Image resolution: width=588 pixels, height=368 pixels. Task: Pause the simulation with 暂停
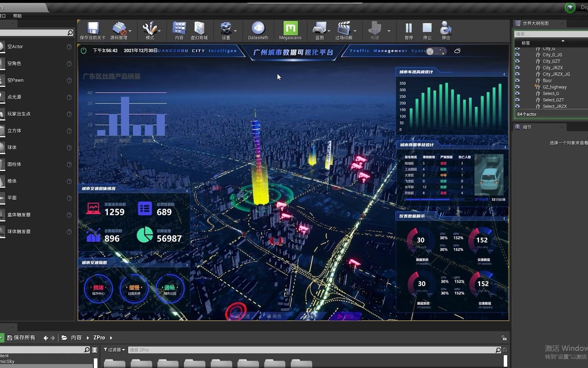tap(409, 29)
